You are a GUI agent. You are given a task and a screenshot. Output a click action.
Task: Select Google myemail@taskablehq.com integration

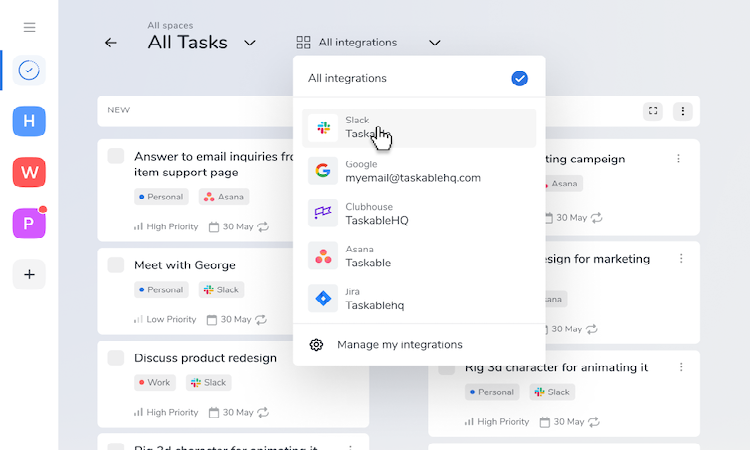pyautogui.click(x=419, y=171)
